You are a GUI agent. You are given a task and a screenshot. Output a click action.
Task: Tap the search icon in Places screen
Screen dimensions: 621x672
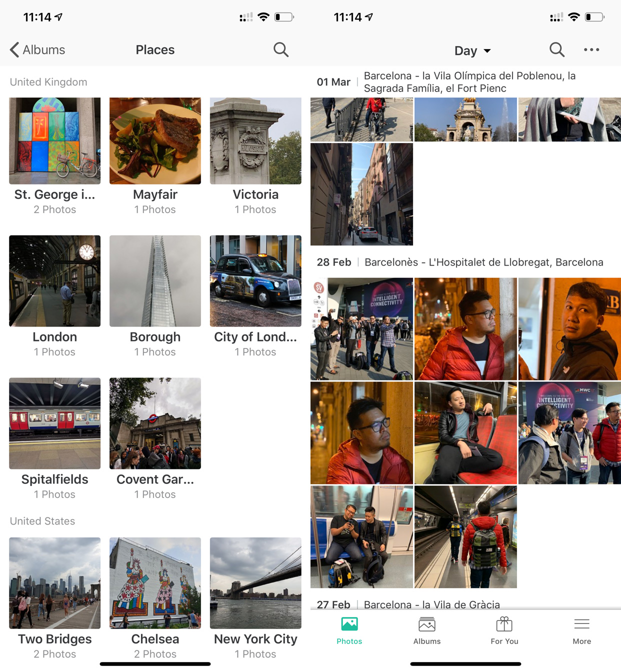click(281, 49)
